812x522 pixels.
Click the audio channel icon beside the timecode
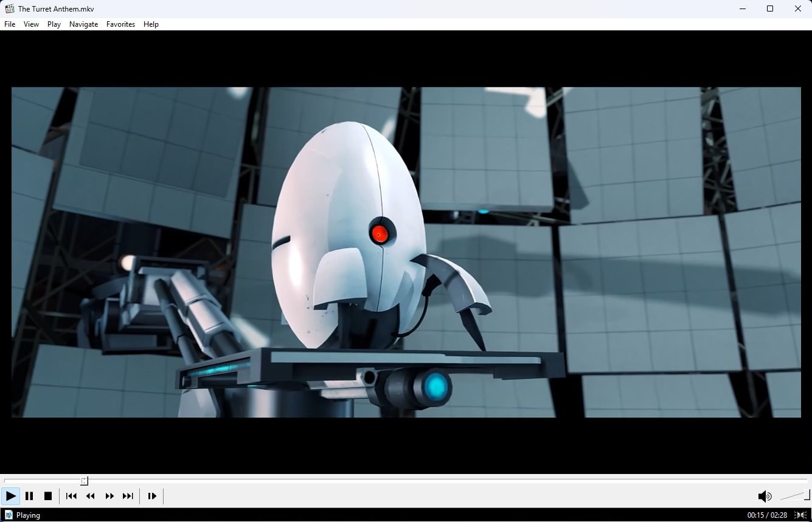tap(800, 515)
